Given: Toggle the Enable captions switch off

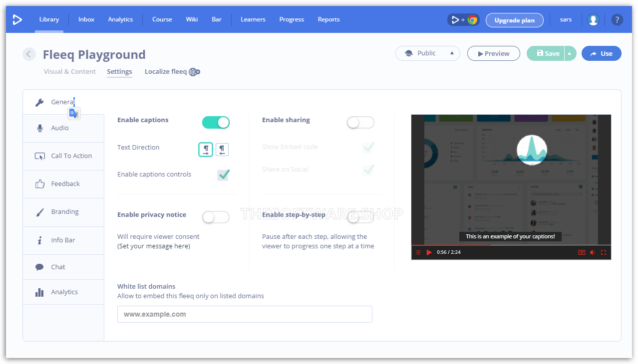Looking at the screenshot, I should 216,122.
